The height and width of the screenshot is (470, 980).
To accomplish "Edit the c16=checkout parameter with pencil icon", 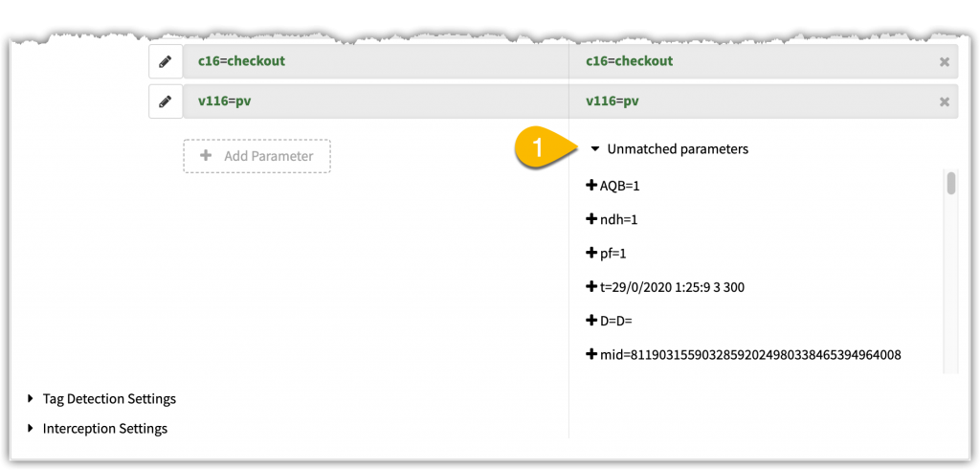I will pyautogui.click(x=166, y=61).
